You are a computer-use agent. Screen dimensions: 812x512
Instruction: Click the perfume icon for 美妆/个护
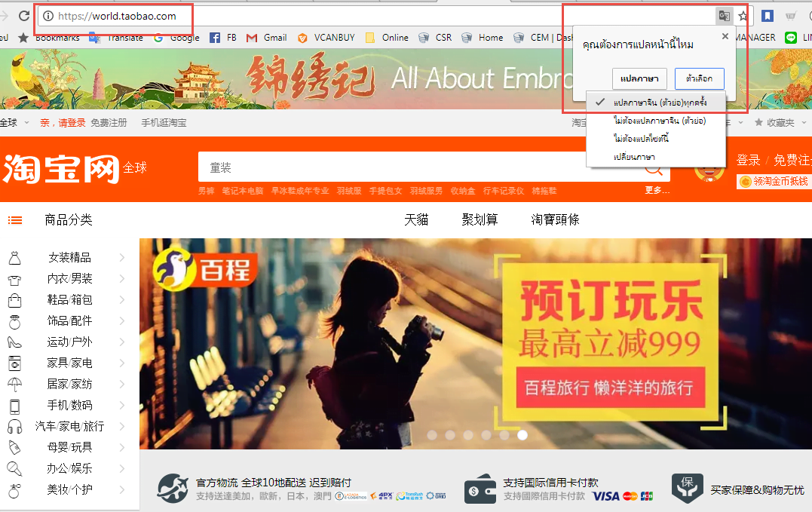pos(14,490)
